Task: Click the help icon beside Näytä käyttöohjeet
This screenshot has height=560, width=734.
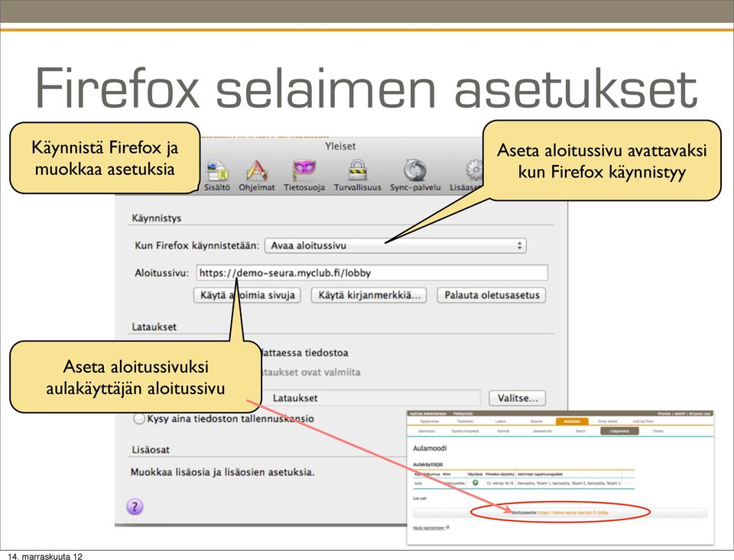Action: click(x=447, y=527)
